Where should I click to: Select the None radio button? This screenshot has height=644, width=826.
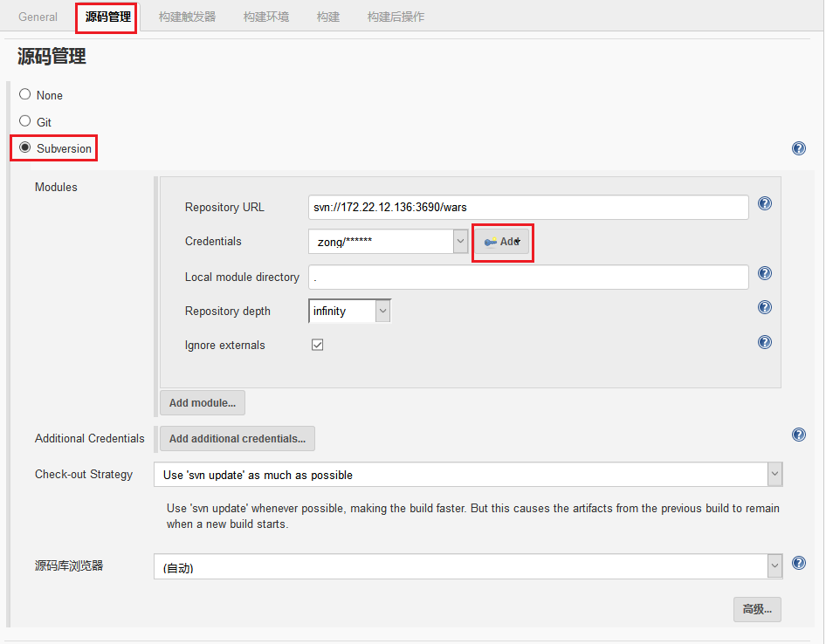click(x=25, y=94)
